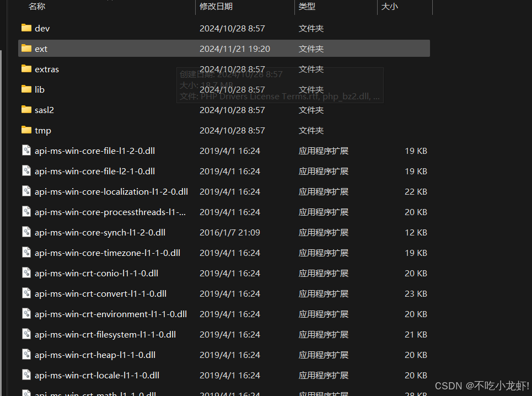Click the api-ms-win-core-synch-l1-2-0.dll file icon

pos(26,232)
